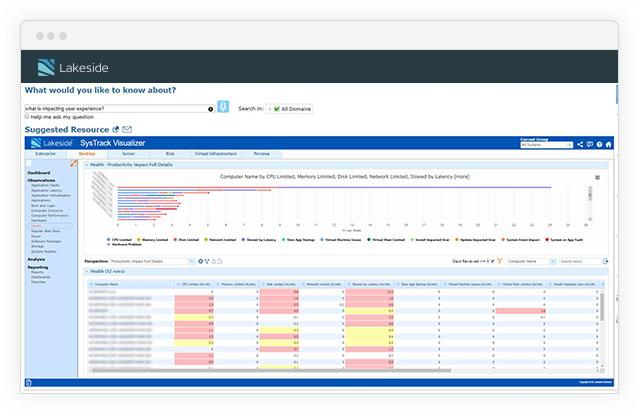Sort by the Computer Name column header
Image resolution: width=639 pixels, height=414 pixels.
tap(130, 284)
